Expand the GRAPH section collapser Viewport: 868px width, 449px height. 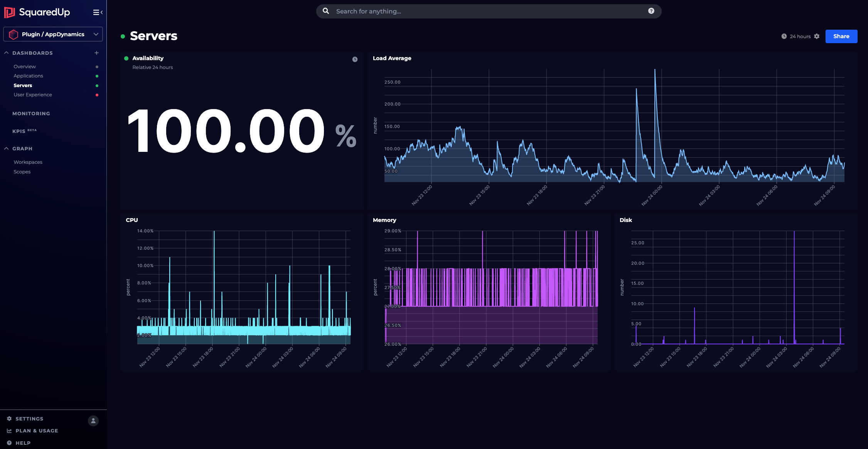(x=7, y=148)
